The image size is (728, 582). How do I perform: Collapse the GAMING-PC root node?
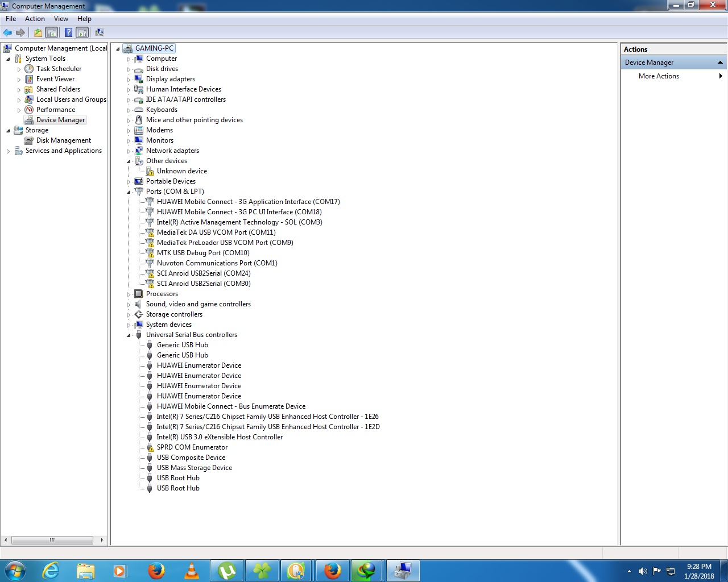(118, 48)
